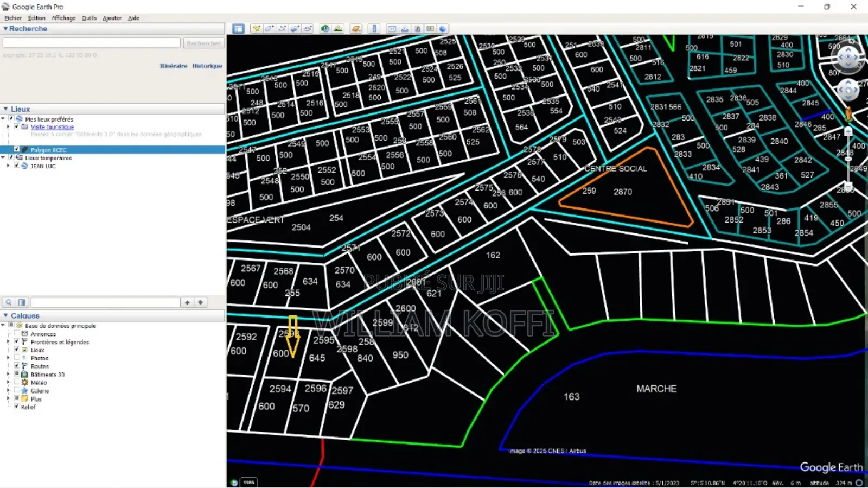Toggle the sidebar panel toolbar button
Viewport: 868px width, 488px height.
tap(238, 29)
